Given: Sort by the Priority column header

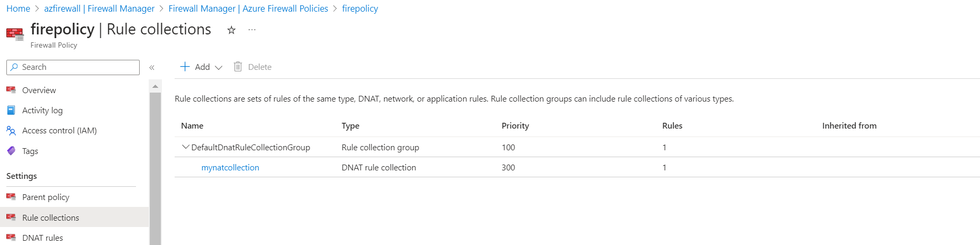Looking at the screenshot, I should 515,126.
